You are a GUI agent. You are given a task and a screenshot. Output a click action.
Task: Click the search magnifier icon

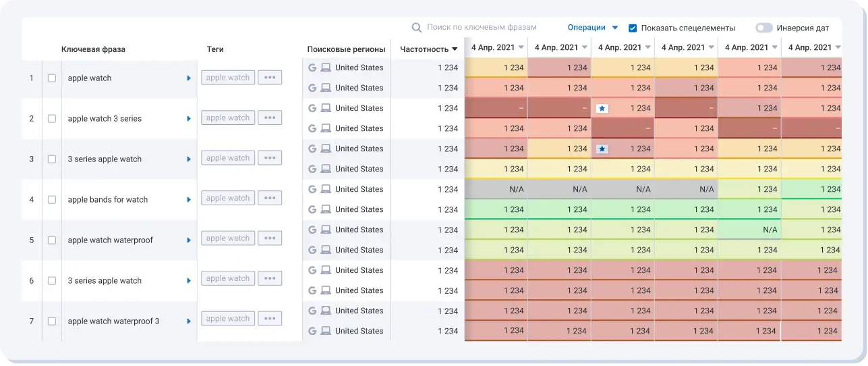[417, 28]
